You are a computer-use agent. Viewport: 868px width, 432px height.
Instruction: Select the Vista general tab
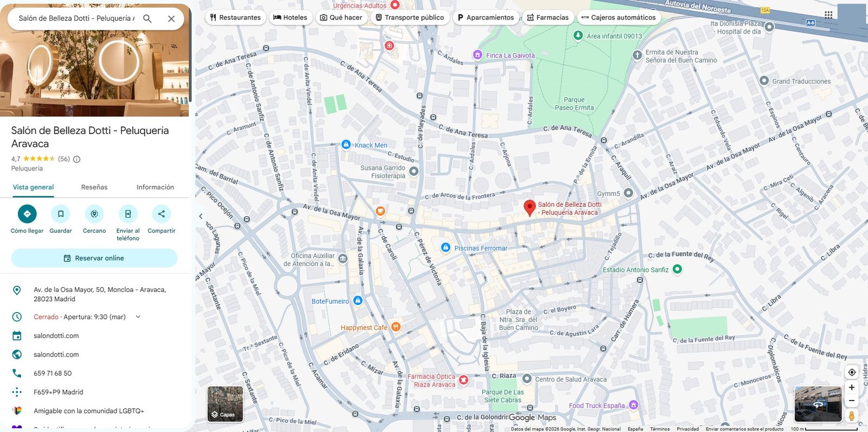coord(33,187)
